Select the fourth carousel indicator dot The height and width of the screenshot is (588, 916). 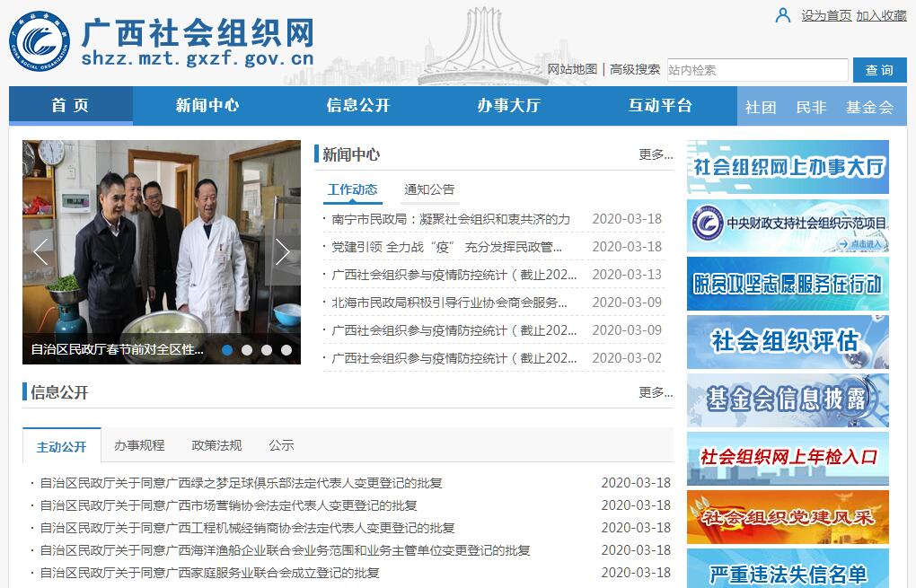286,350
